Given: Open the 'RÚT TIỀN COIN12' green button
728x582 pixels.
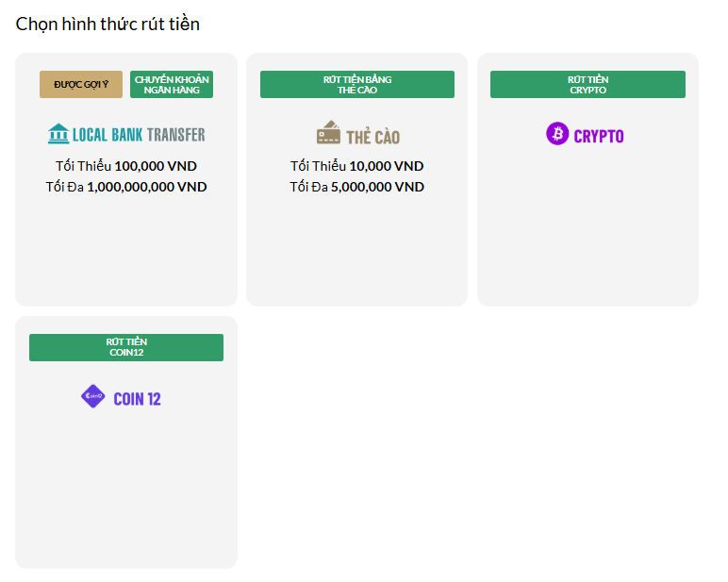Looking at the screenshot, I should (x=126, y=347).
